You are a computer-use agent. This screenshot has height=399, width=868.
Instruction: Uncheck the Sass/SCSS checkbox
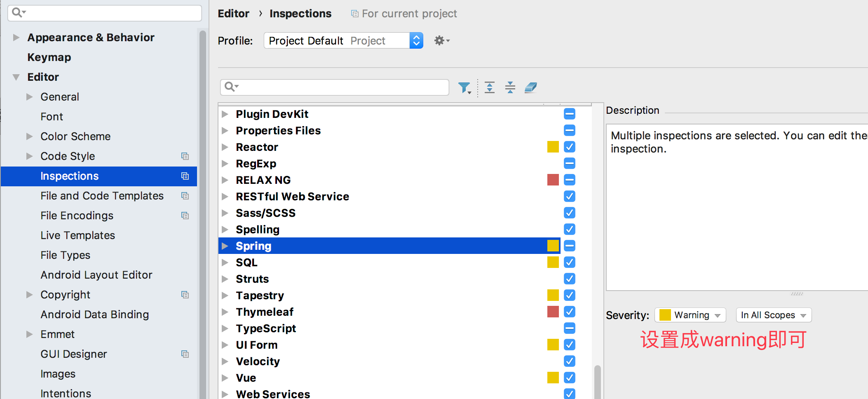click(570, 213)
